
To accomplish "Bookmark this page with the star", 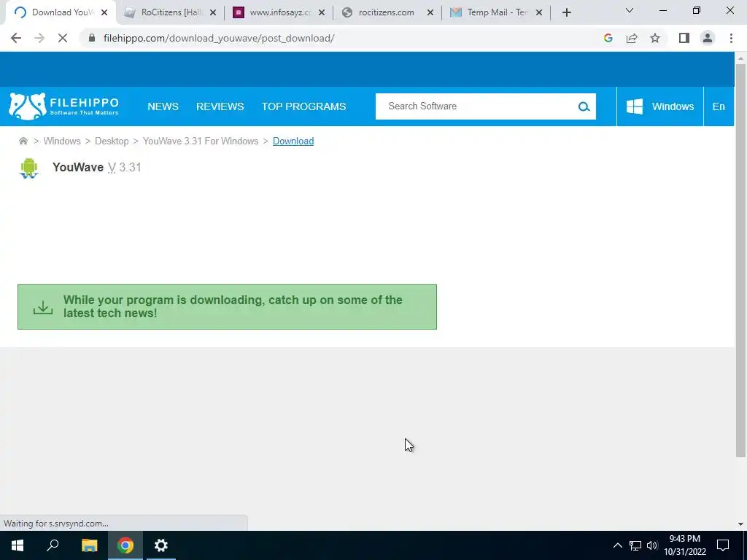I will pos(655,38).
